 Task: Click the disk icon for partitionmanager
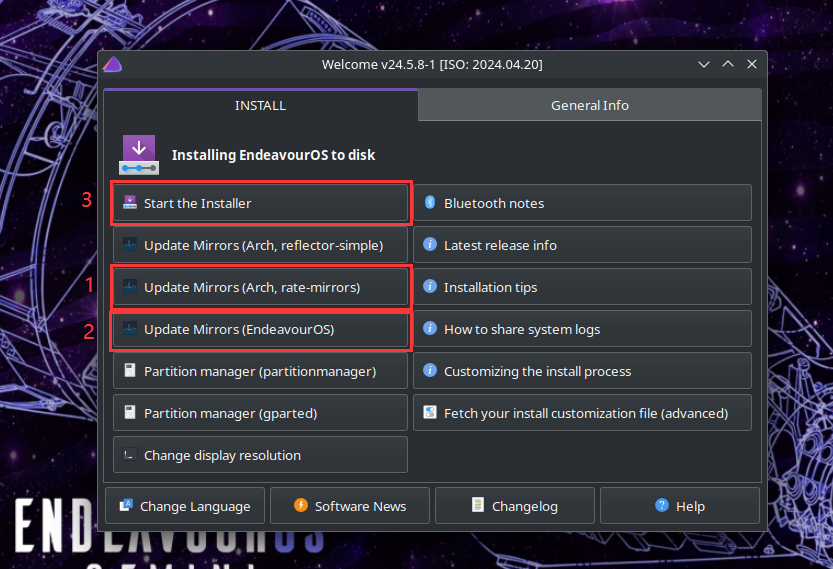(130, 370)
